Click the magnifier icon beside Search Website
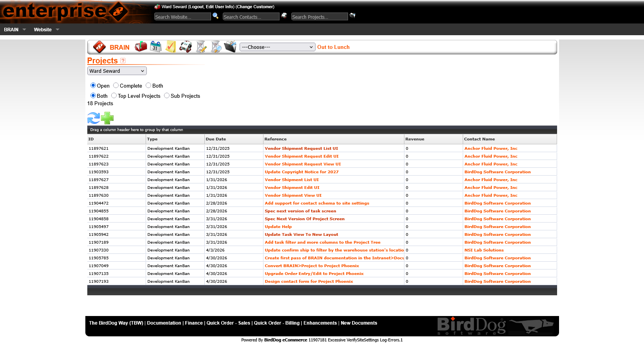Viewport: 644px width, 343px height. coord(215,16)
